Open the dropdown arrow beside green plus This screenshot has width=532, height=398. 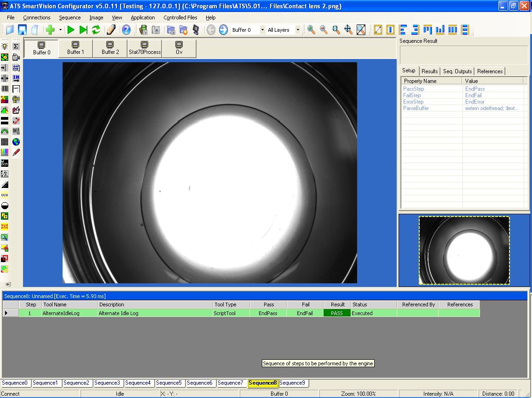(x=60, y=30)
